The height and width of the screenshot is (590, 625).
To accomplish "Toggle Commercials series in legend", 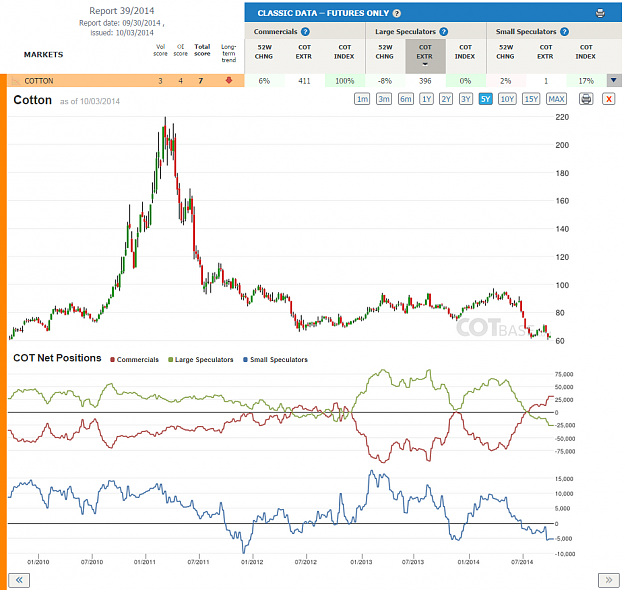I will 134,360.
